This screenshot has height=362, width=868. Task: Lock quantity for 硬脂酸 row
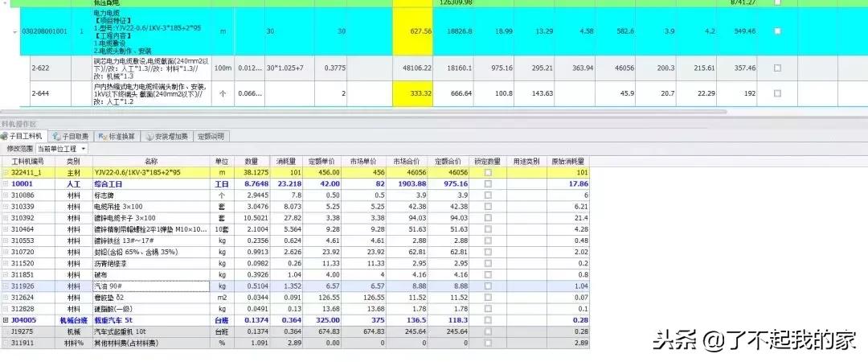coord(488,308)
